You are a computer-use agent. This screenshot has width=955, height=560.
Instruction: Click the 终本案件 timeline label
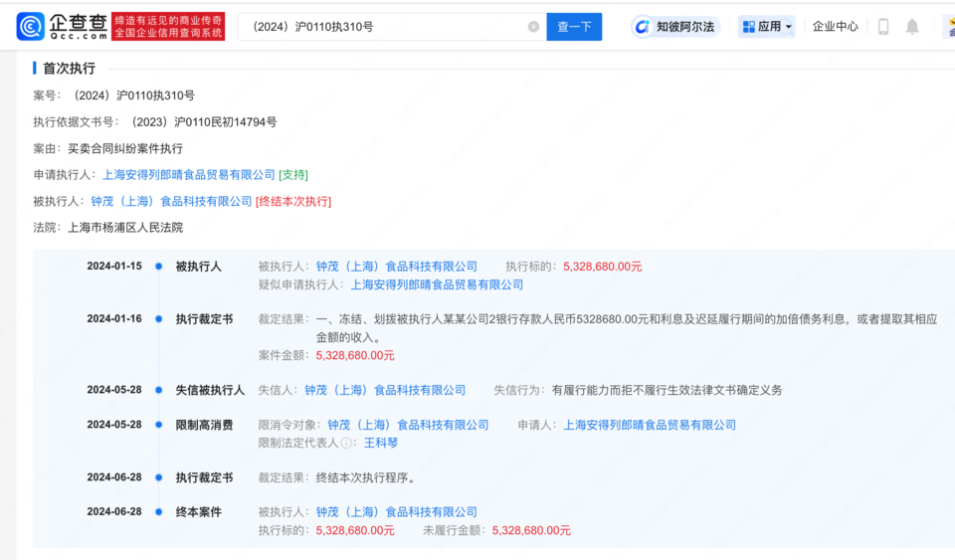click(199, 512)
